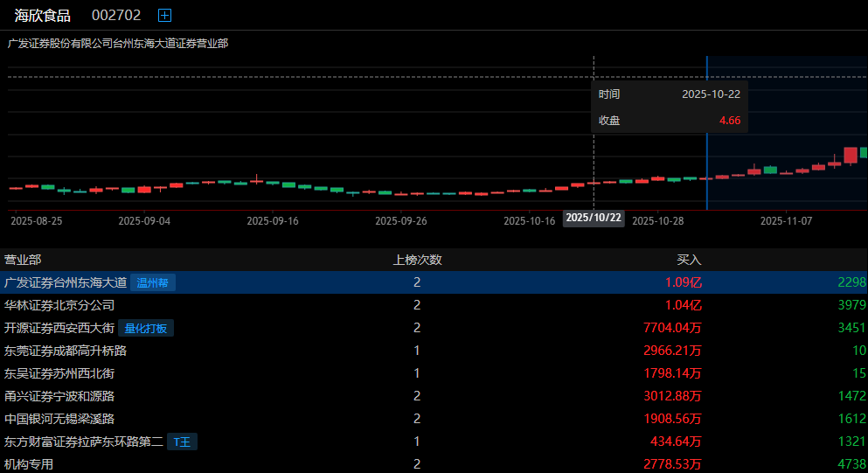Click the 2025-10-28 axis date
Screen dimensions: 868x473
pos(657,221)
